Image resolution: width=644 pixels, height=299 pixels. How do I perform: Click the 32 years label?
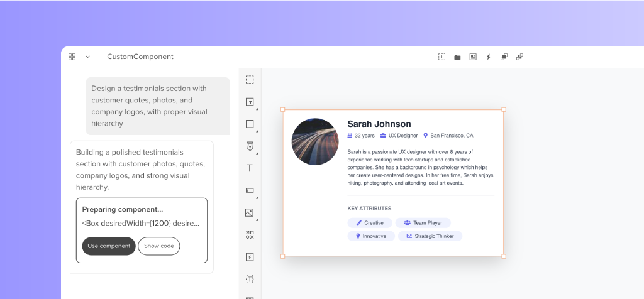click(x=365, y=135)
